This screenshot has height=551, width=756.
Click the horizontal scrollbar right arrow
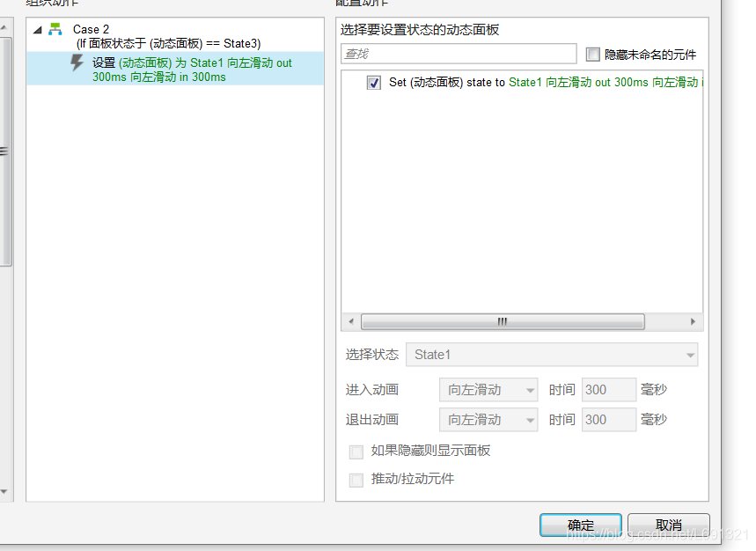coord(693,321)
